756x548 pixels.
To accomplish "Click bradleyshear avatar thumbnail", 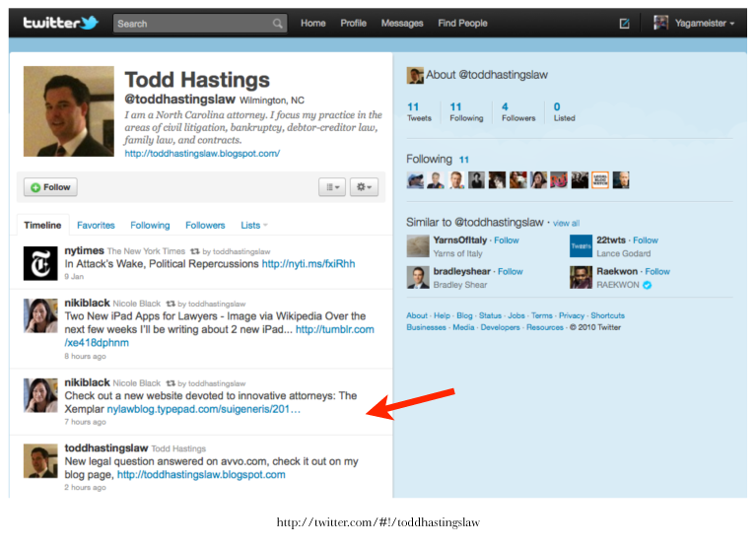I will 418,278.
